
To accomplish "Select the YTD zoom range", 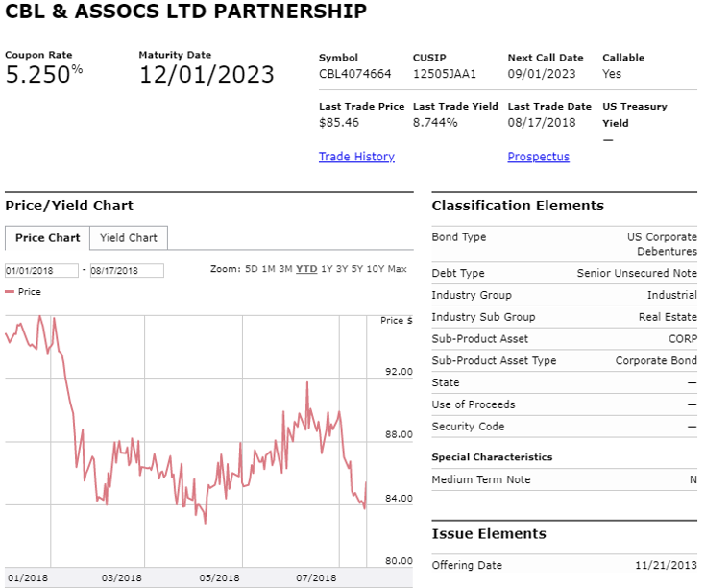I will (306, 269).
